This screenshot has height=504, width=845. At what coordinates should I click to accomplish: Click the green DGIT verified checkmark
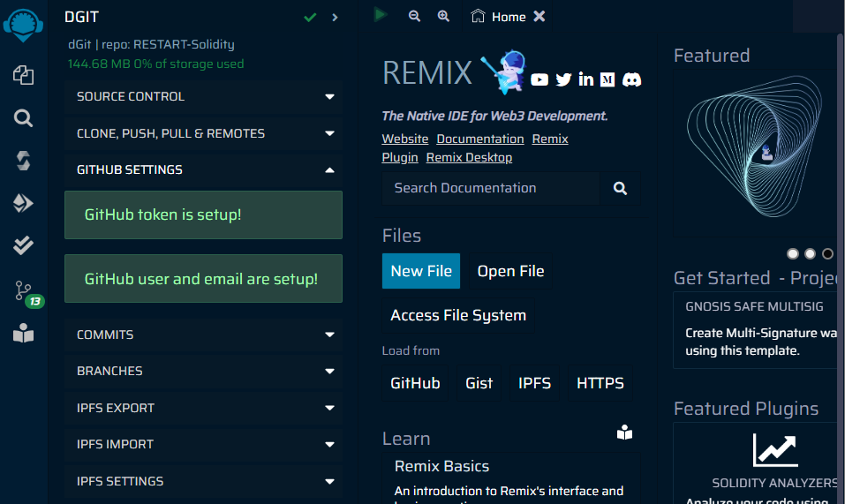pyautogui.click(x=310, y=18)
